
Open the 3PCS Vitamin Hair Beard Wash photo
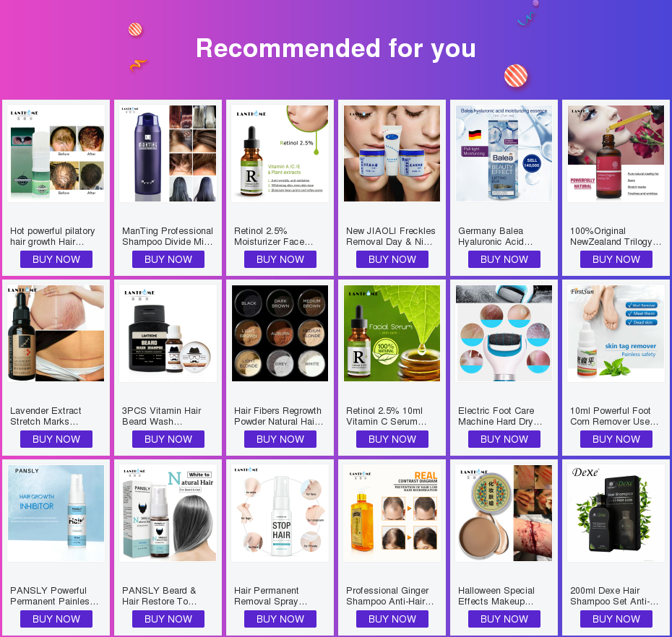168,333
